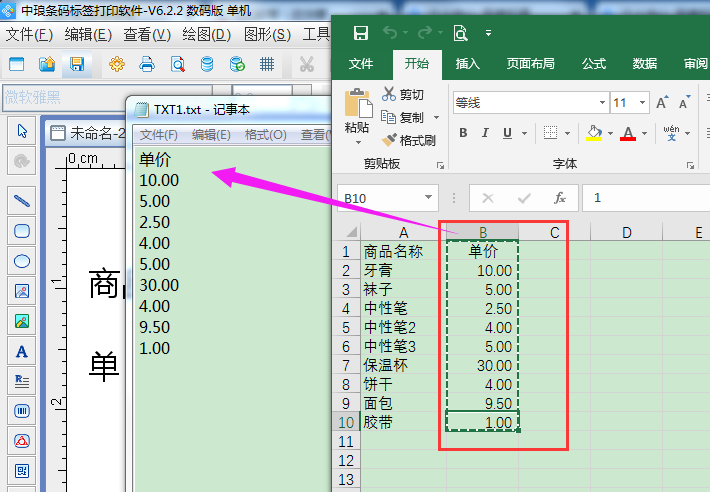This screenshot has width=710, height=492.
Task: Click the Excel Save icon
Action: point(360,33)
